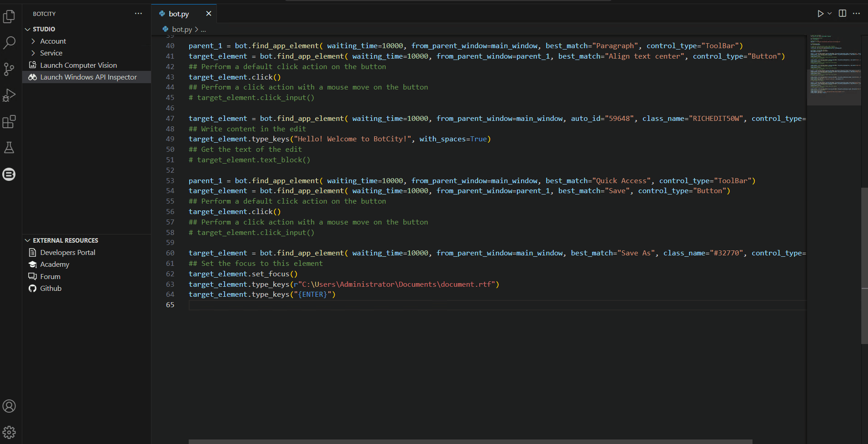Open the Search view icon

pos(9,43)
